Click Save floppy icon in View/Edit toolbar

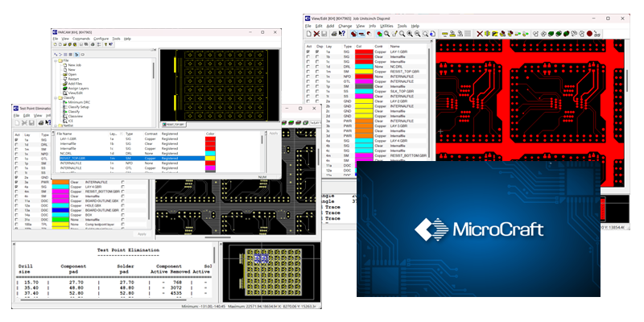click(324, 34)
